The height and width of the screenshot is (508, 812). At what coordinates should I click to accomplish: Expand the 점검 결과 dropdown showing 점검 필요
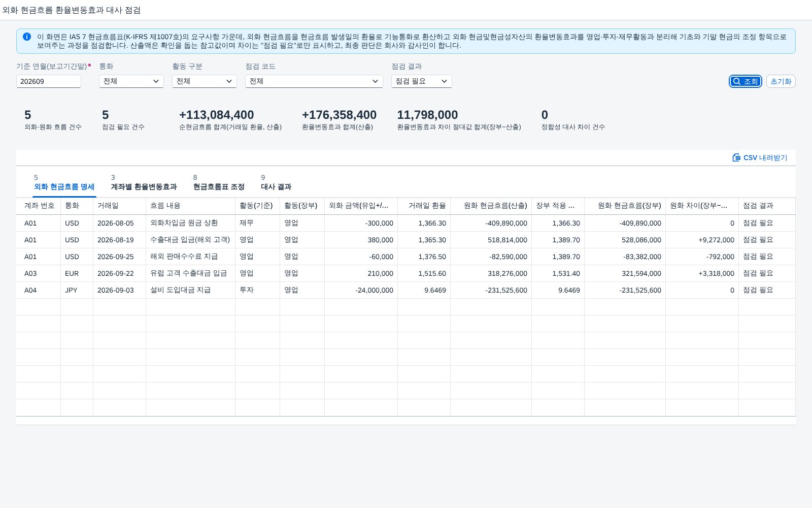tap(422, 81)
